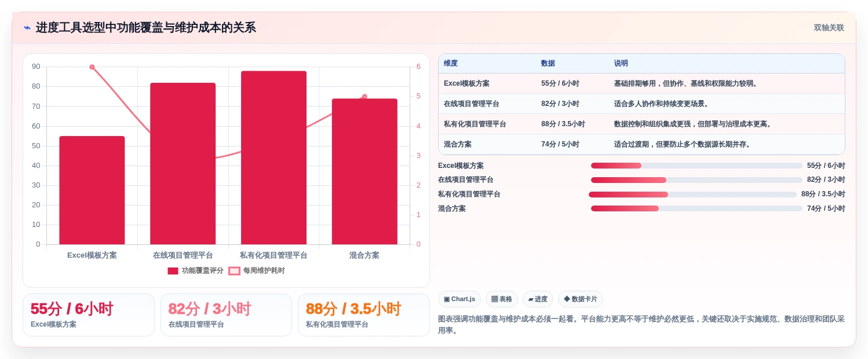The image size is (868, 359).
Task: Select the 进度 tag
Action: pos(538,299)
